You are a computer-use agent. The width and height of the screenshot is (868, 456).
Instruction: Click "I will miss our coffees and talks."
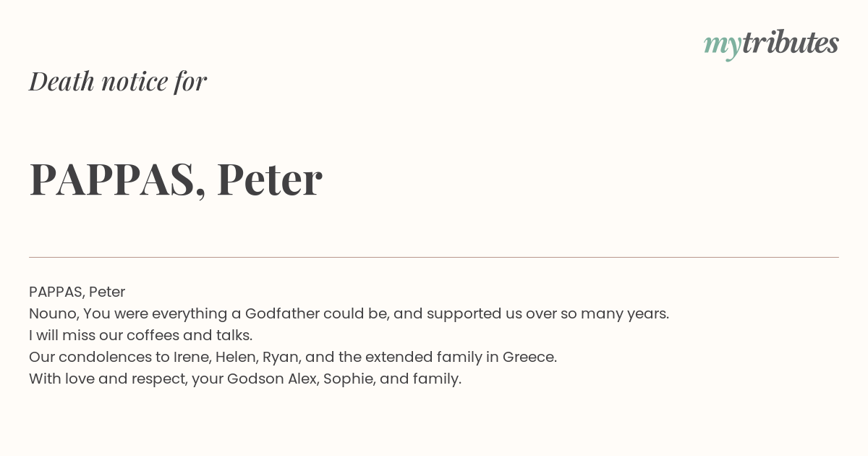(x=140, y=335)
